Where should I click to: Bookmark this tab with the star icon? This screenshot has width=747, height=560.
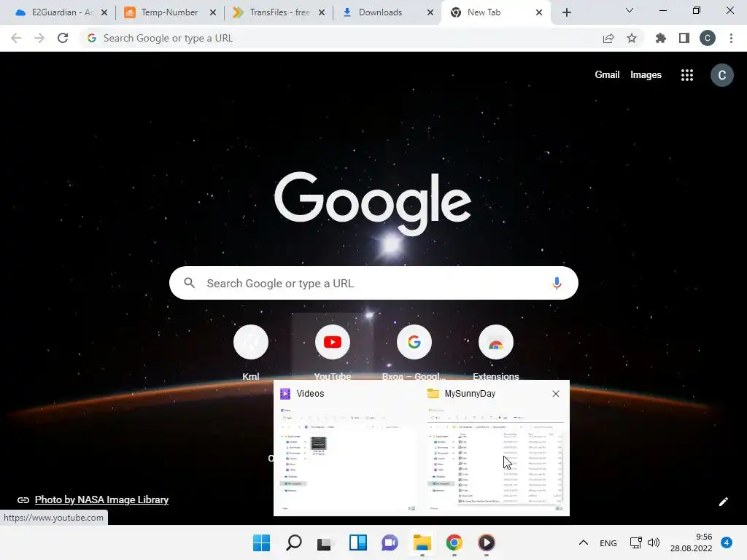(632, 39)
